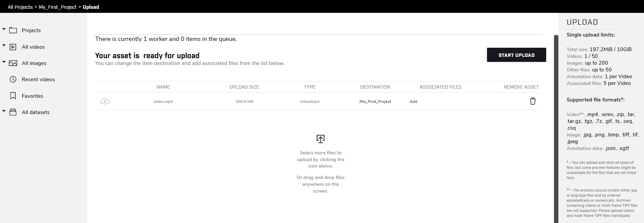The image size is (644, 223).
Task: Expand the Projects tree arrow
Action: click(4, 29)
